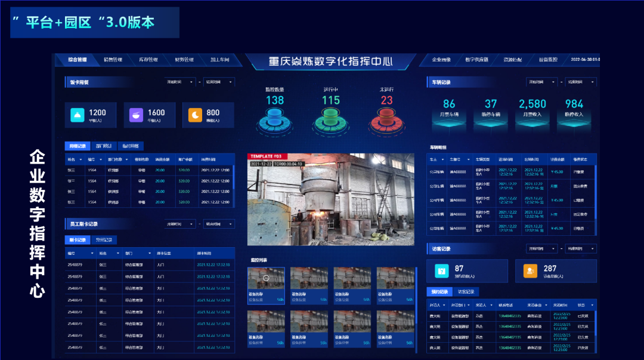The width and height of the screenshot is (644, 360).
Task: Expand the 姓名 column filter in dining table
Action: click(81, 160)
